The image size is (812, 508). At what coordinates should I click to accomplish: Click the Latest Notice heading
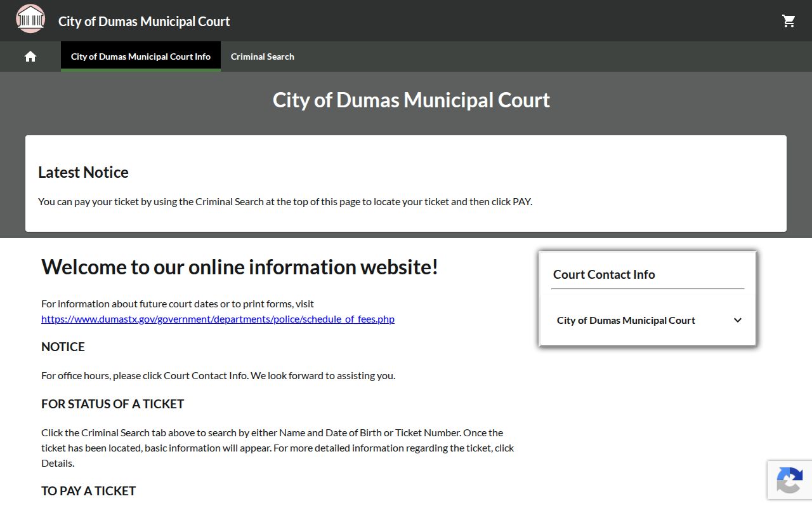tap(83, 172)
